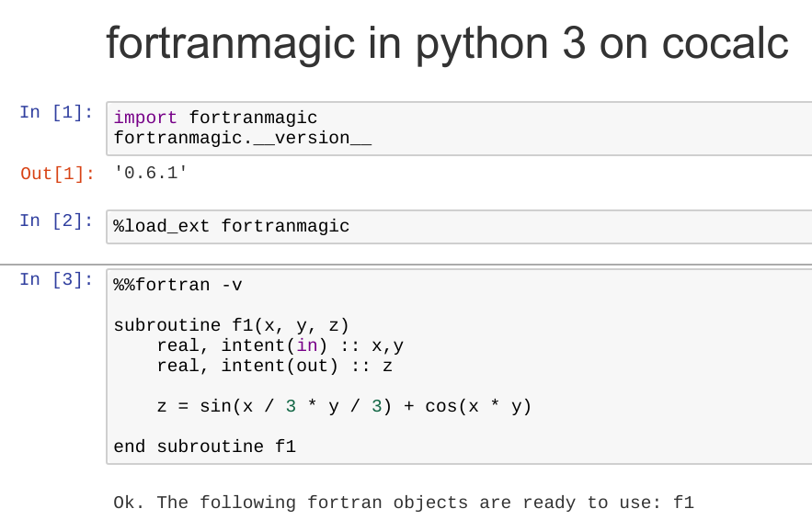The height and width of the screenshot is (520, 812).
Task: Click the purple 'import' keyword
Action: coord(145,118)
